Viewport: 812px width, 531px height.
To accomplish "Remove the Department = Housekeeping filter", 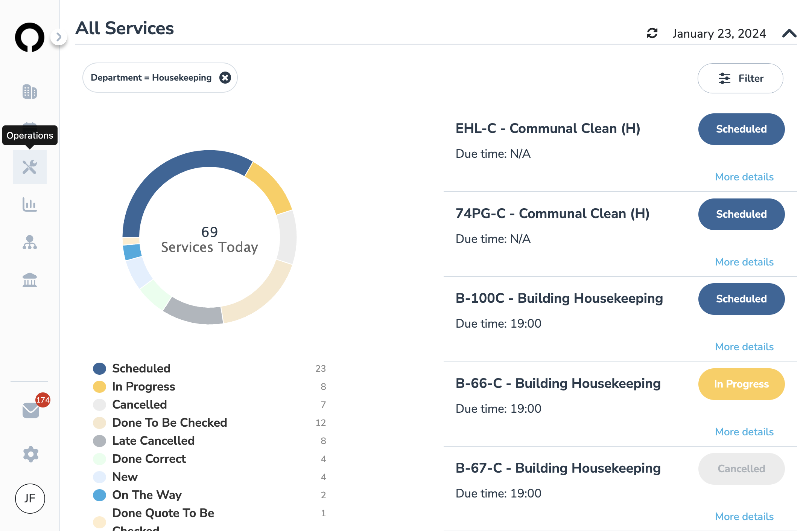I will [225, 78].
